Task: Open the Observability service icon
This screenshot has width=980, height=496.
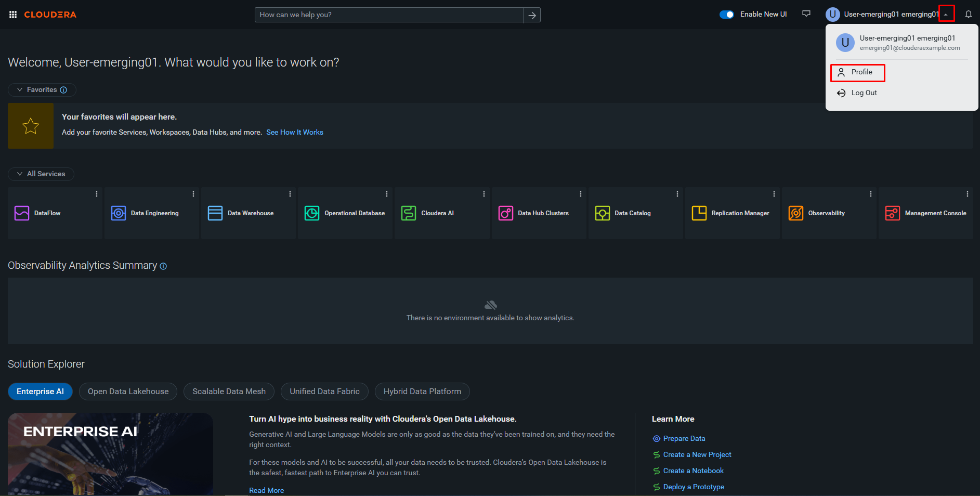Action: click(796, 213)
